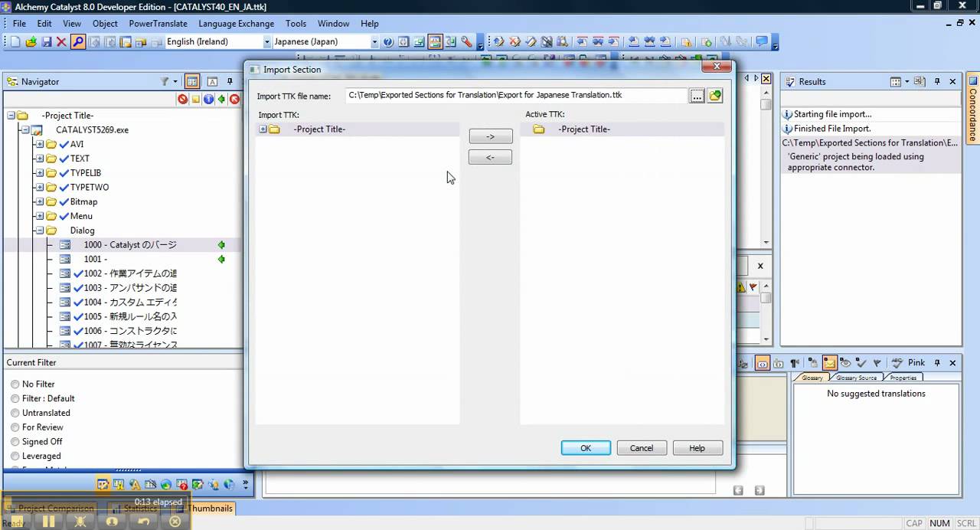The image size is (980, 530).
Task: Click the first highlighted icon in bottom navigator strip
Action: 103,484
